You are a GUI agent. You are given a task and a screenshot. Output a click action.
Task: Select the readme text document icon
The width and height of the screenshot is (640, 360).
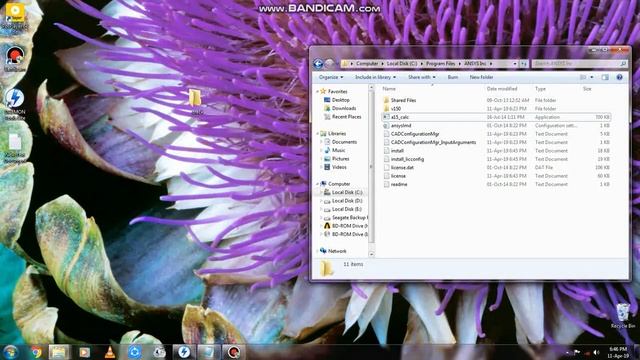coord(386,184)
